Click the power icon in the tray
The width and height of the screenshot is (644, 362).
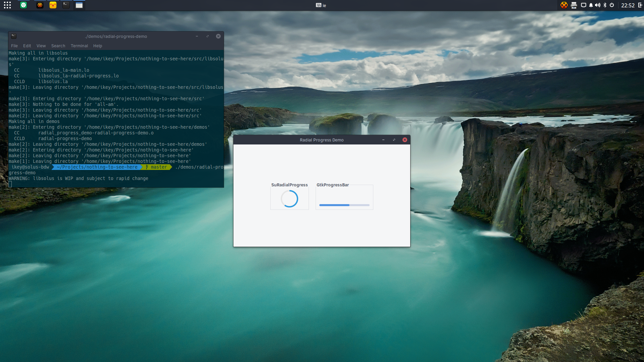coord(612,5)
